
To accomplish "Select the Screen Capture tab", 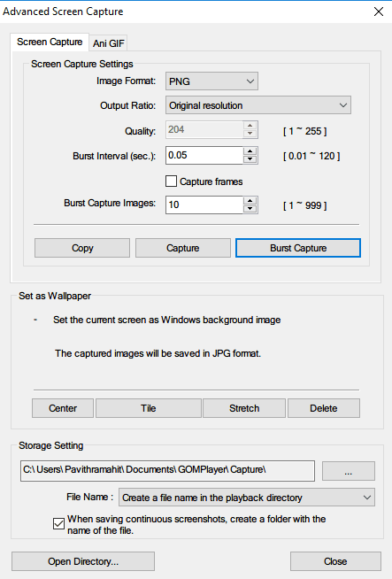I will pyautogui.click(x=50, y=42).
